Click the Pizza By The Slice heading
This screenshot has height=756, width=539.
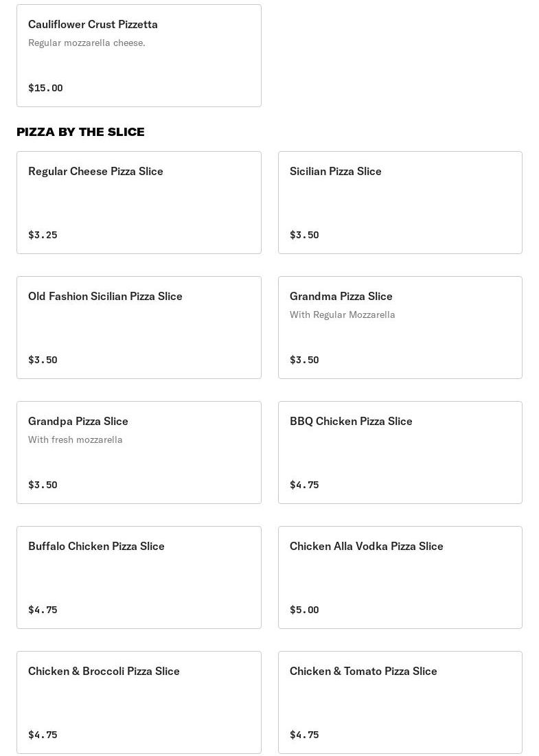click(x=80, y=132)
